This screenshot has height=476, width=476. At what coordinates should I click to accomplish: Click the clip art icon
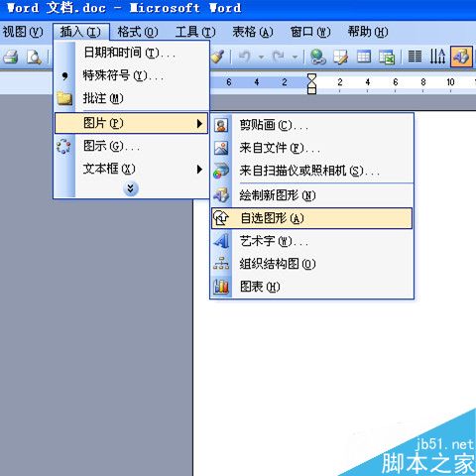coord(221,126)
